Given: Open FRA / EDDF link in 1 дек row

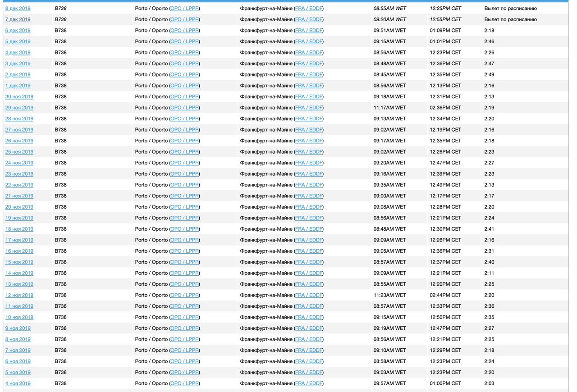Looking at the screenshot, I should click(x=309, y=86).
